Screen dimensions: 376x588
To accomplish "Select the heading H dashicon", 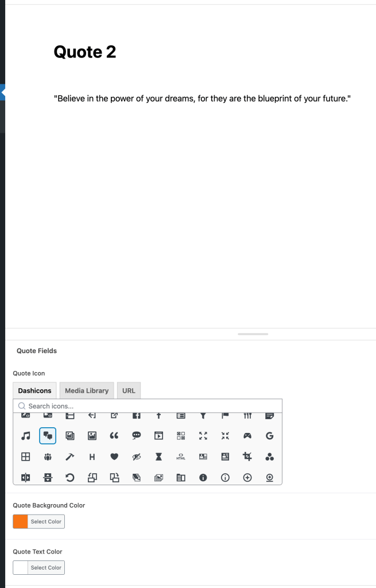I will click(x=92, y=457).
